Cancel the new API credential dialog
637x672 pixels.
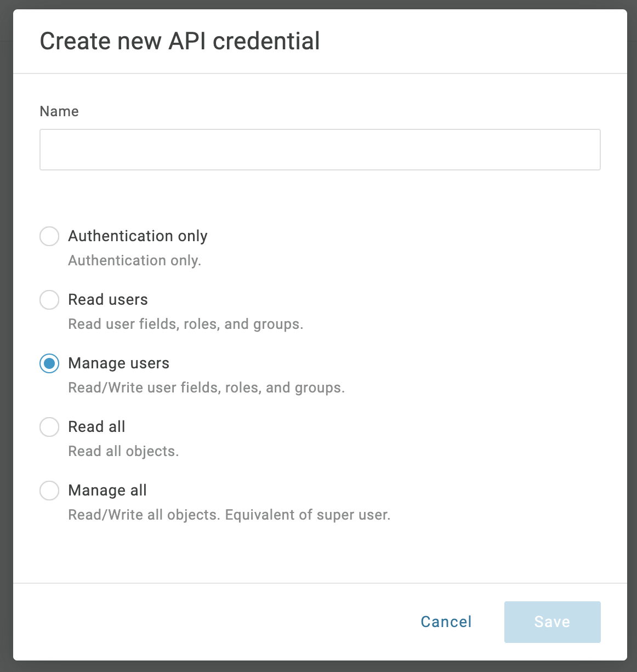coord(446,622)
